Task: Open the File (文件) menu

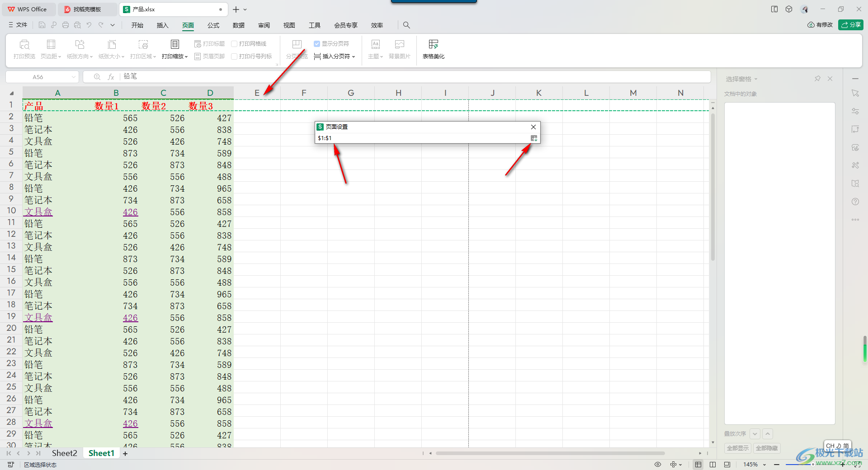Action: [18, 25]
